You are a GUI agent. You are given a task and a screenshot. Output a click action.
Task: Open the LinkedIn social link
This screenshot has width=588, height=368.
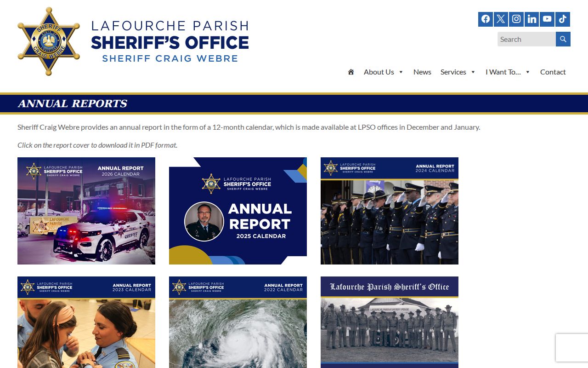(532, 19)
